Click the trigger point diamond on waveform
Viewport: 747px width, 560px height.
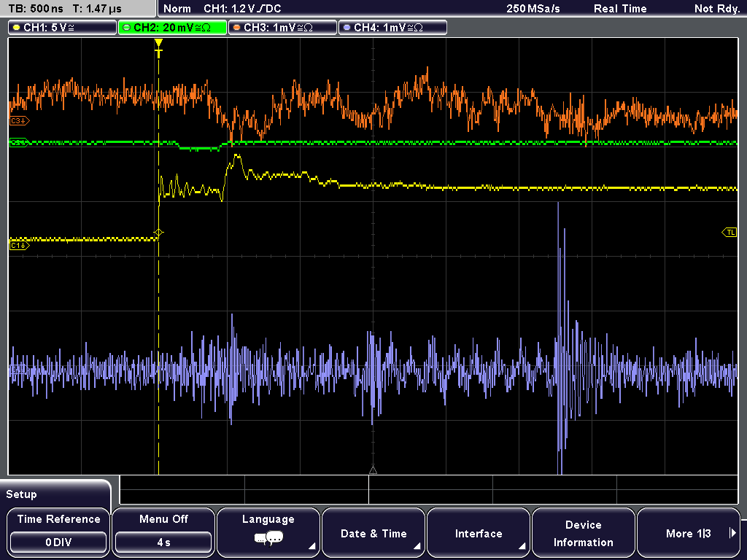(158, 233)
